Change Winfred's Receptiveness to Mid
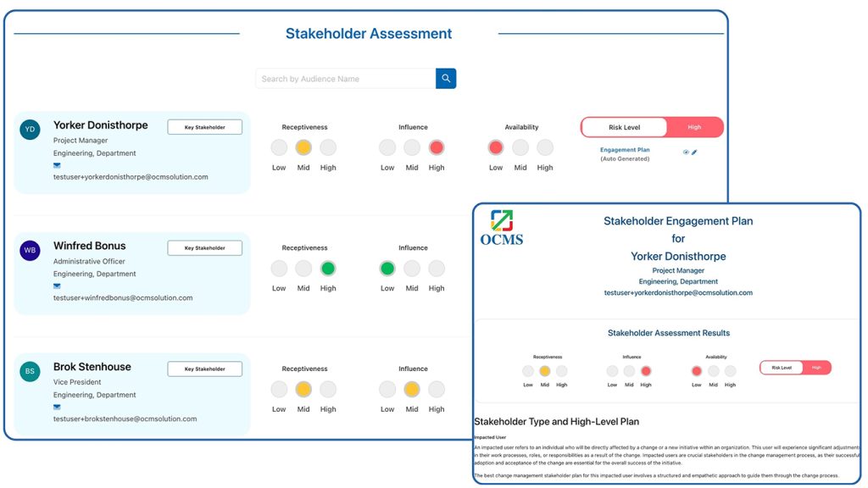 [x=303, y=268]
